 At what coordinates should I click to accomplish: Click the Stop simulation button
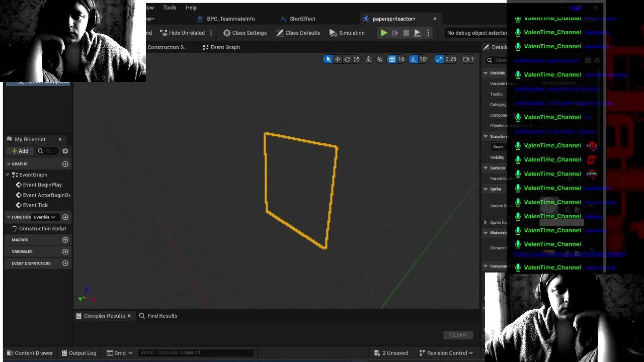coord(407,33)
